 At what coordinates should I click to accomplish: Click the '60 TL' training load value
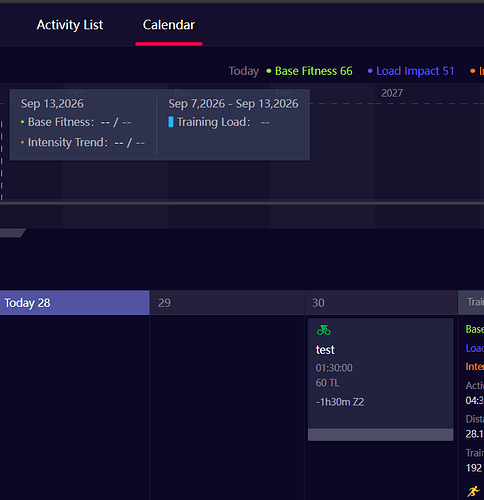tap(327, 383)
